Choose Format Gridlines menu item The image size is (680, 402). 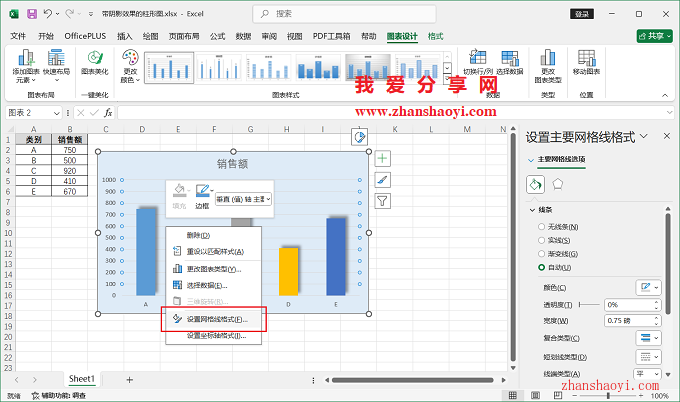[213, 319]
